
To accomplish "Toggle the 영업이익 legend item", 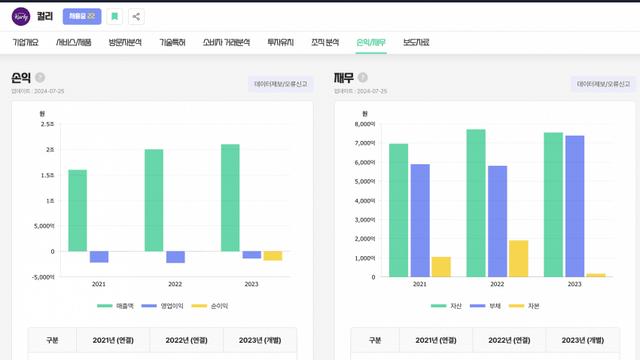I will point(162,306).
